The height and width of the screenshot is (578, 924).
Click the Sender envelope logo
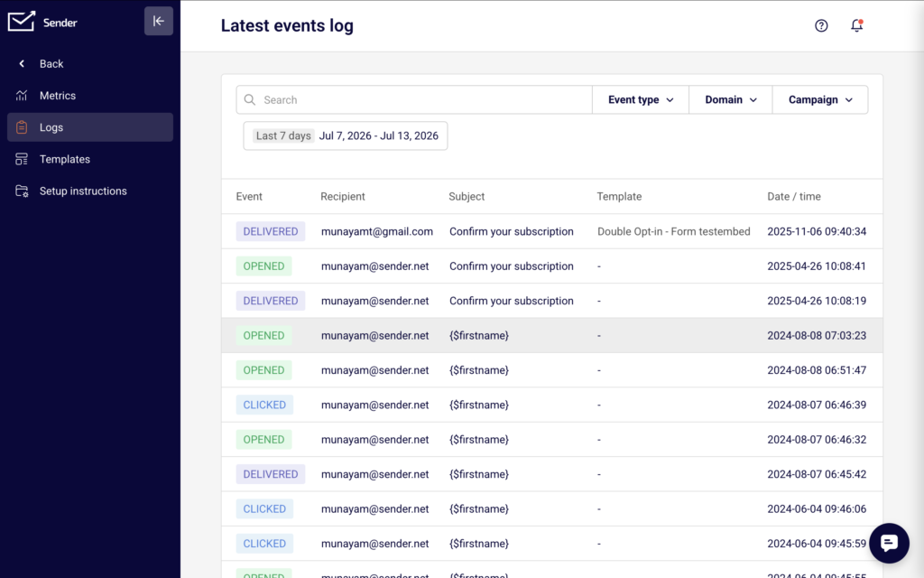click(x=22, y=22)
